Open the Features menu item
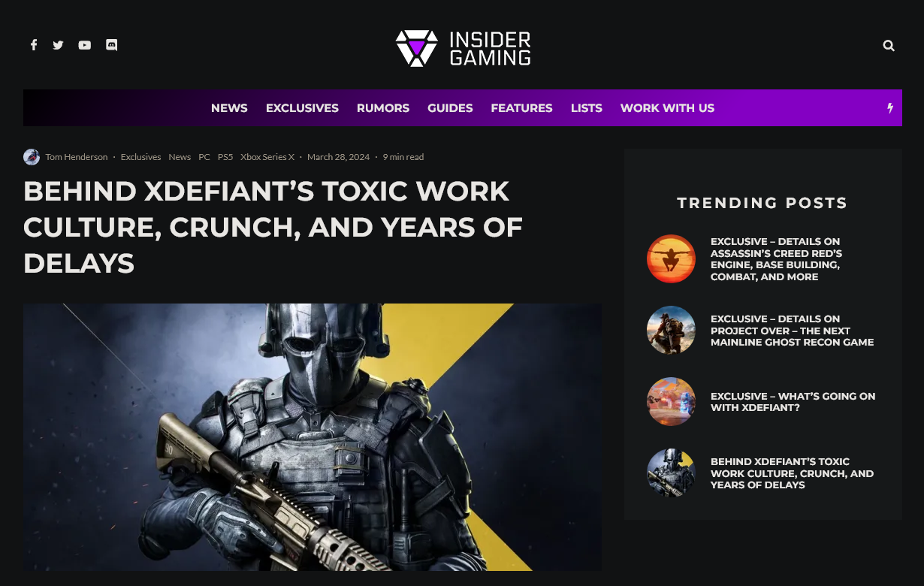The image size is (924, 586). (521, 108)
